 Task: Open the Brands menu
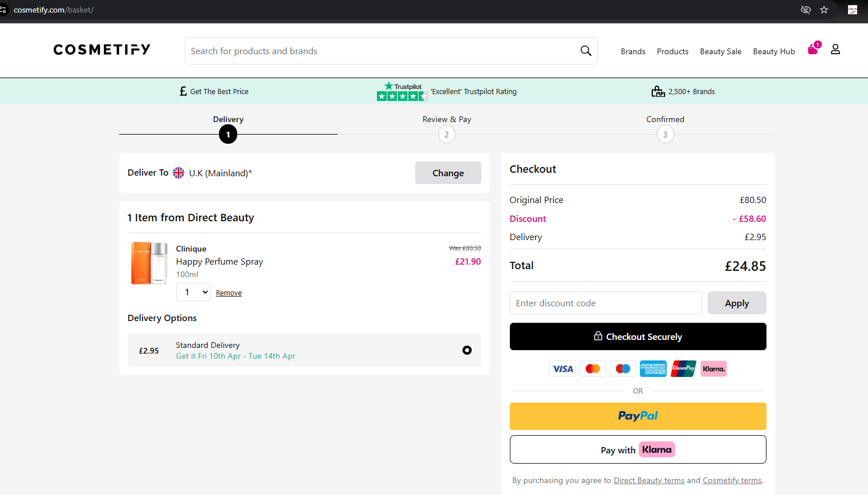pos(633,51)
